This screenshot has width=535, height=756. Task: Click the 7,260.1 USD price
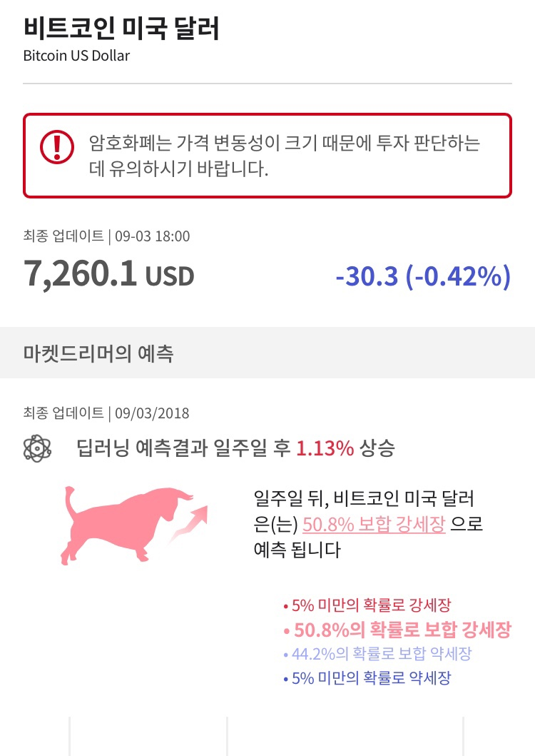pos(108,273)
